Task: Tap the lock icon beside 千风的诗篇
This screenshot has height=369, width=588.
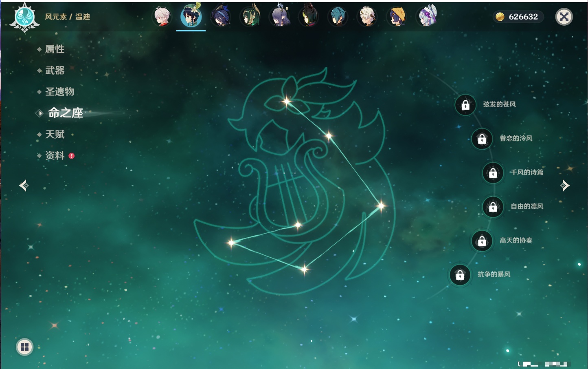Action: [x=493, y=173]
